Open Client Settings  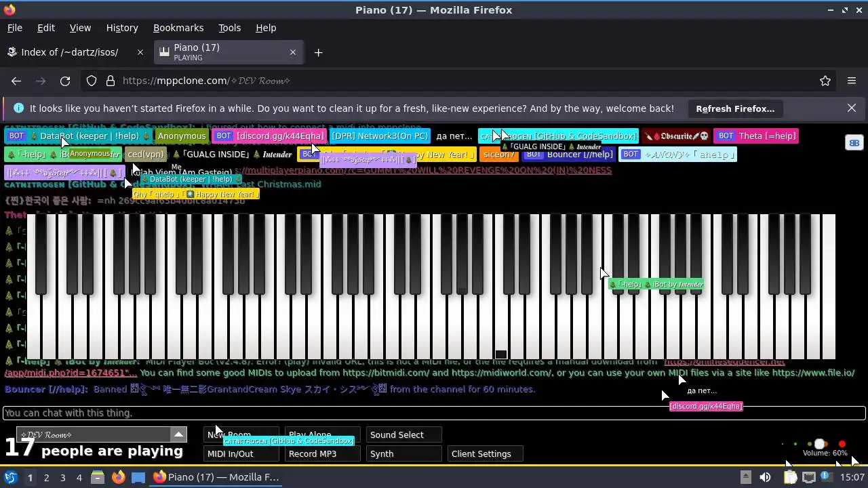485,453
